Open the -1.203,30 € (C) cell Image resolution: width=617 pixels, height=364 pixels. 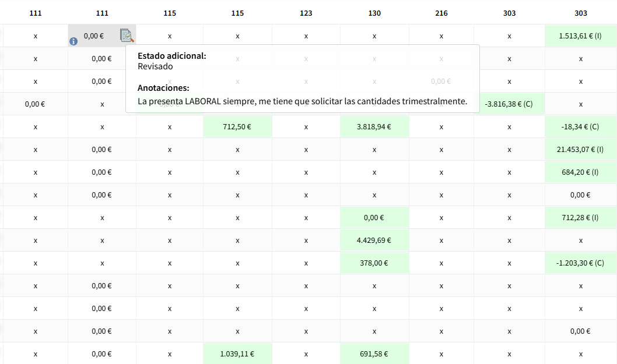(580, 263)
